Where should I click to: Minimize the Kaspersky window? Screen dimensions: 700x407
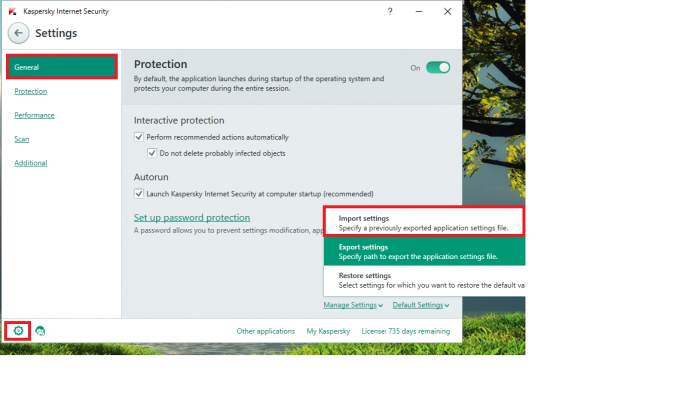coord(419,12)
